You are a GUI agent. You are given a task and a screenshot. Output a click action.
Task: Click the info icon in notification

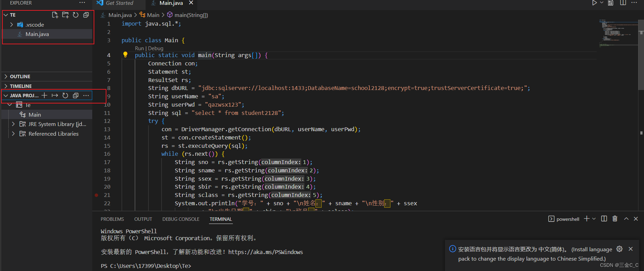click(x=452, y=249)
